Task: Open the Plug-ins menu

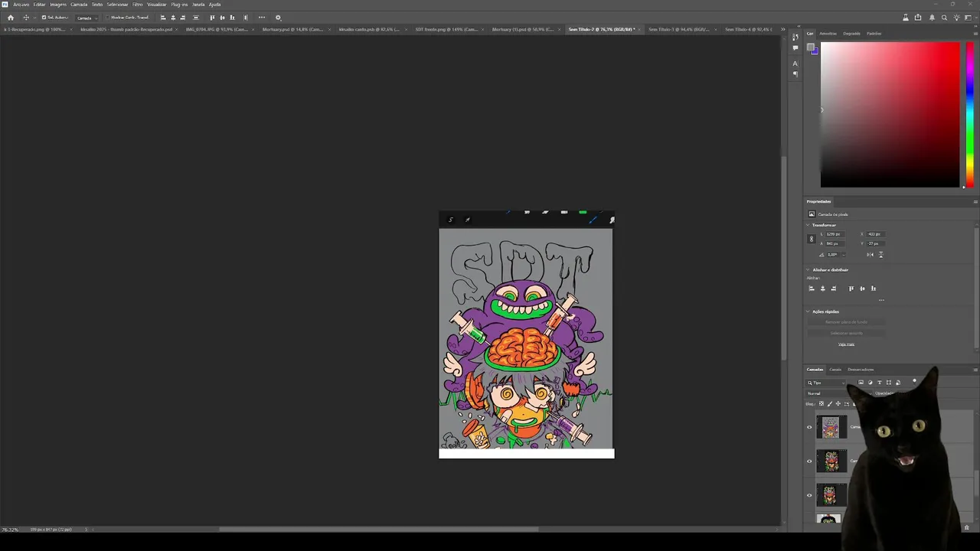Action: [179, 5]
